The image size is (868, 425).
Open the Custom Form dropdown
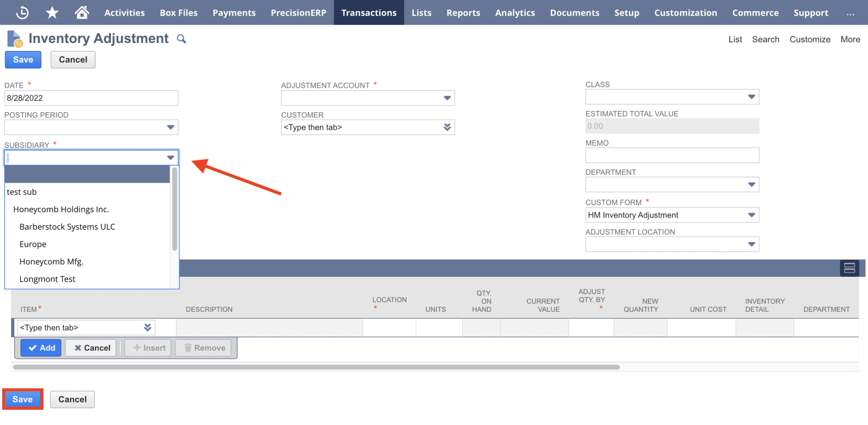click(752, 215)
